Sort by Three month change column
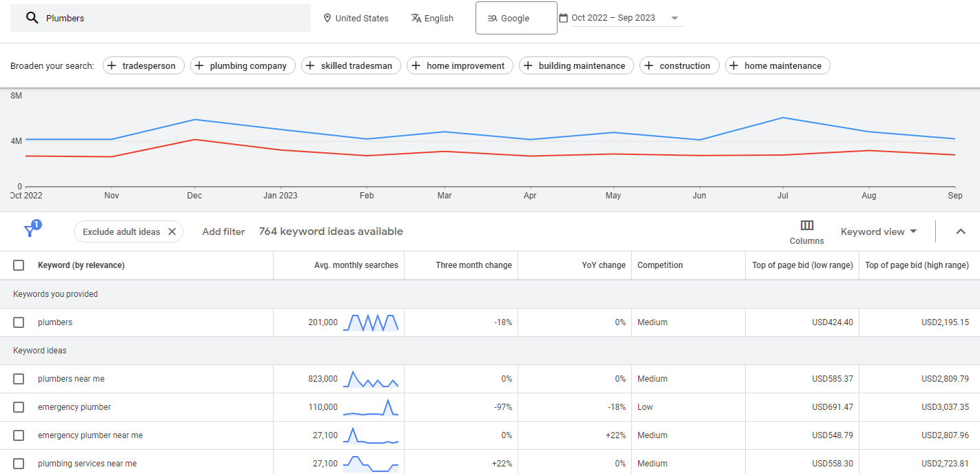 coord(473,265)
